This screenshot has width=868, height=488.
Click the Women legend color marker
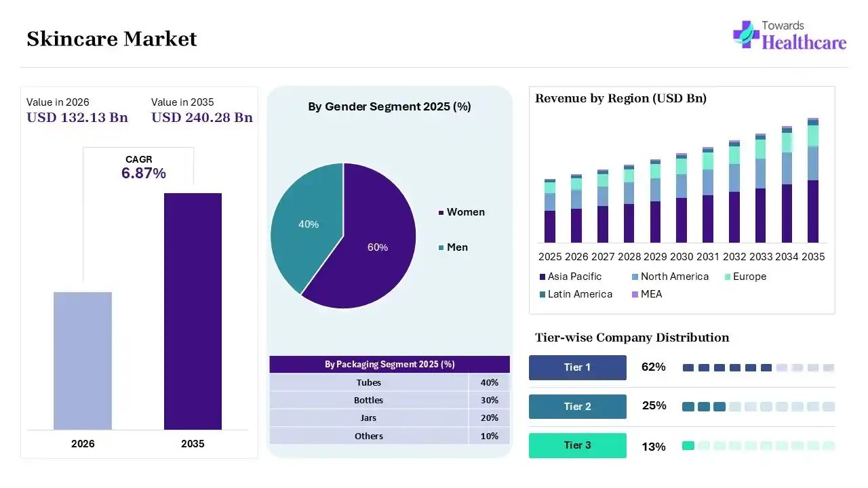(x=441, y=213)
